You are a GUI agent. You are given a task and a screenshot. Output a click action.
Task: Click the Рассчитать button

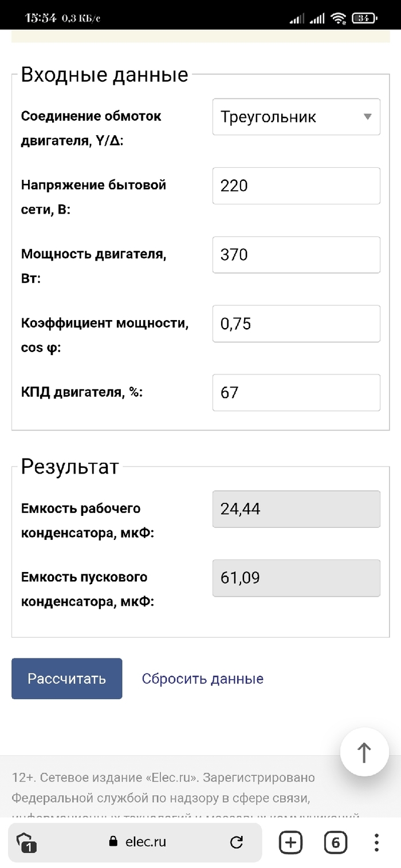[66, 678]
